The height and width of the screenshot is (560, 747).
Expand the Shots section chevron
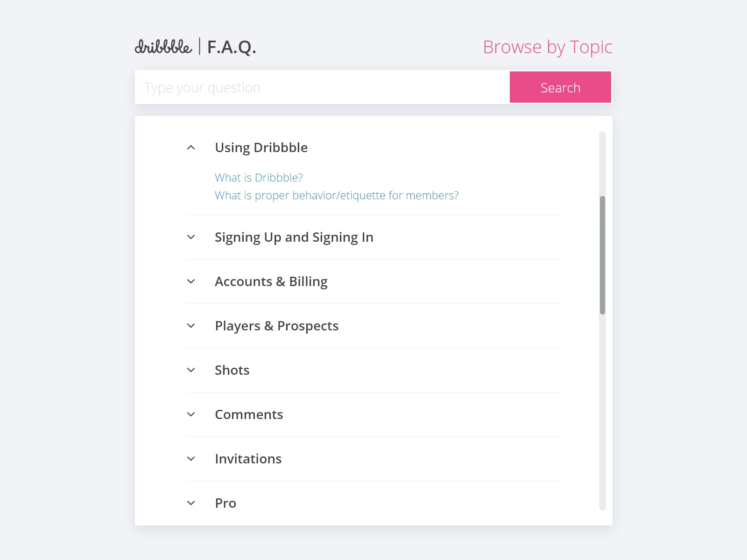pos(191,370)
